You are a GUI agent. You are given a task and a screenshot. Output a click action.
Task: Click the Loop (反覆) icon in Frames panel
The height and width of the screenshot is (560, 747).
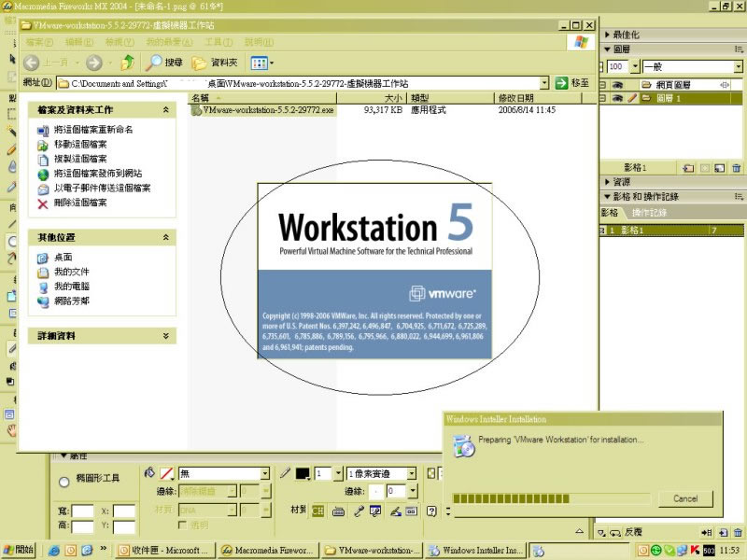[x=615, y=532]
